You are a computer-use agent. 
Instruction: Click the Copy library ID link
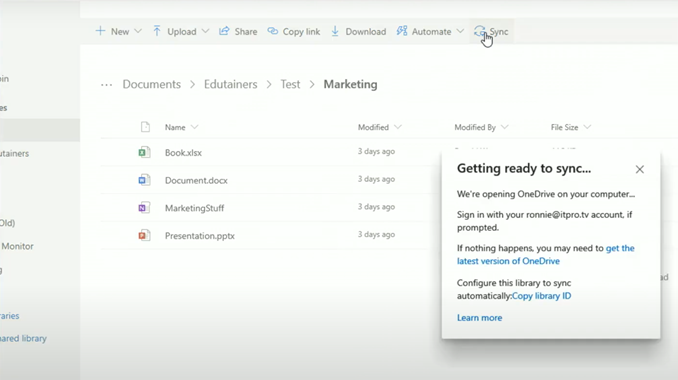(541, 296)
